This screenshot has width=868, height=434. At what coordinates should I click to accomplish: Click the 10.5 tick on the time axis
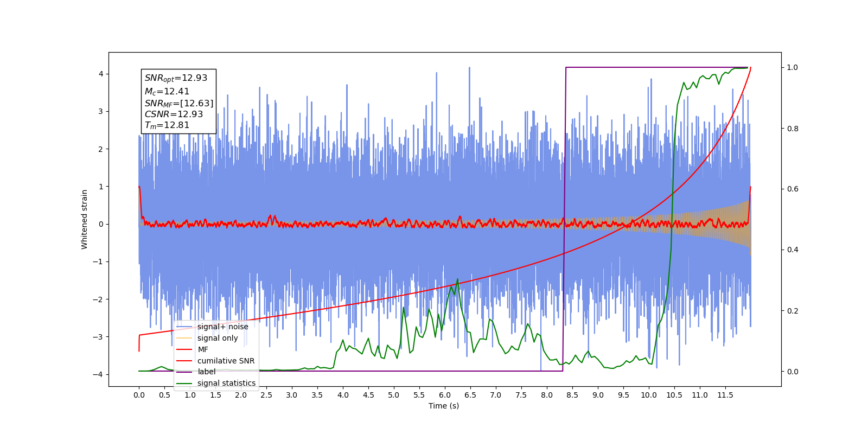[674, 395]
